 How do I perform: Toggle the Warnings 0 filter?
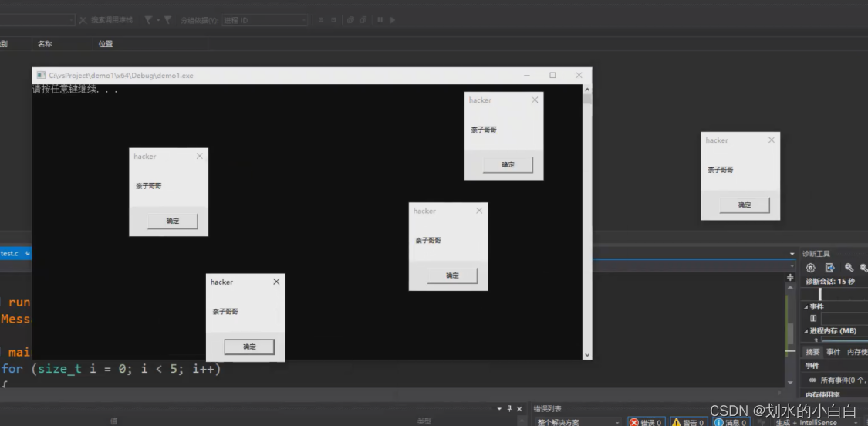coord(688,422)
